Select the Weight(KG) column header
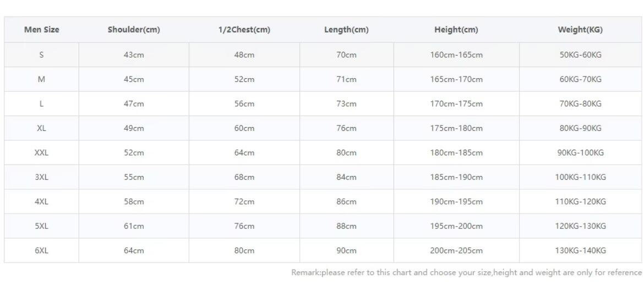The image size is (644, 301). (580, 30)
